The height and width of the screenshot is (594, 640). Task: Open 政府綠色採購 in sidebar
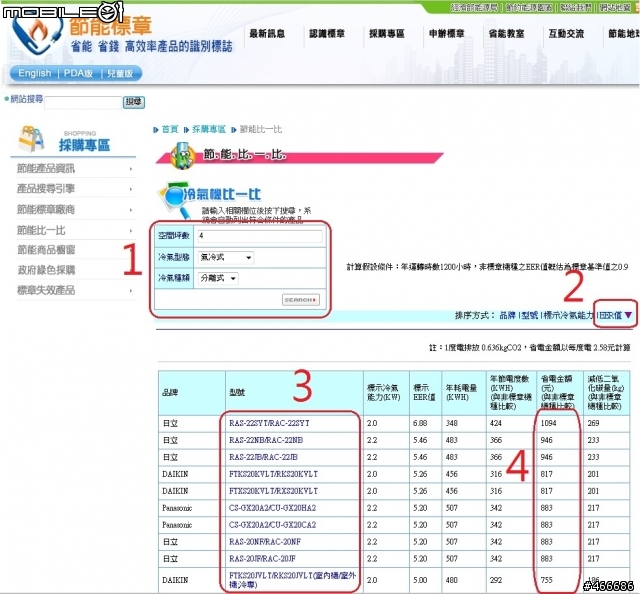pos(46,270)
